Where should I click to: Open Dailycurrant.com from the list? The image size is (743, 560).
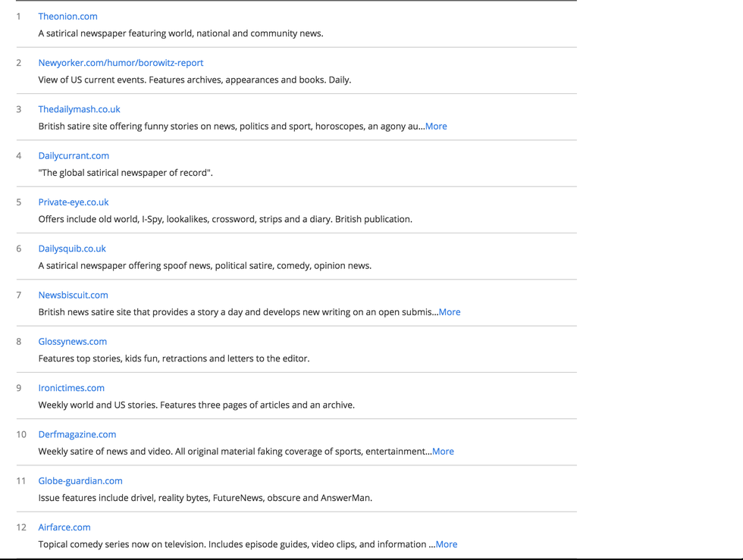click(x=74, y=155)
